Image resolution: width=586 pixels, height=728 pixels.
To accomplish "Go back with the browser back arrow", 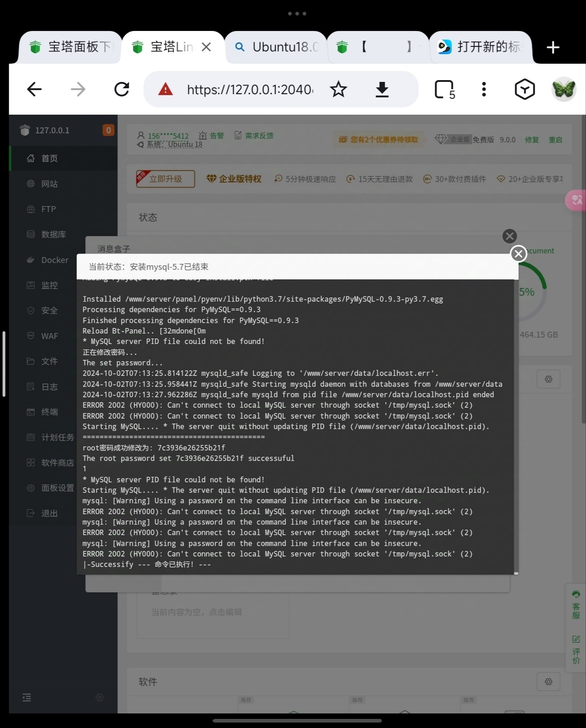I will 35,89.
